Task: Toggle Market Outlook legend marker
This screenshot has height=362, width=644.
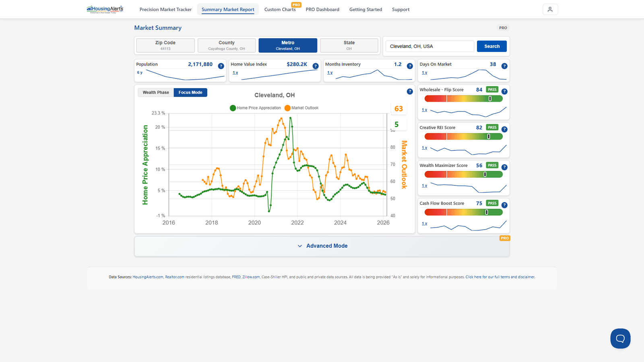Action: [x=287, y=108]
